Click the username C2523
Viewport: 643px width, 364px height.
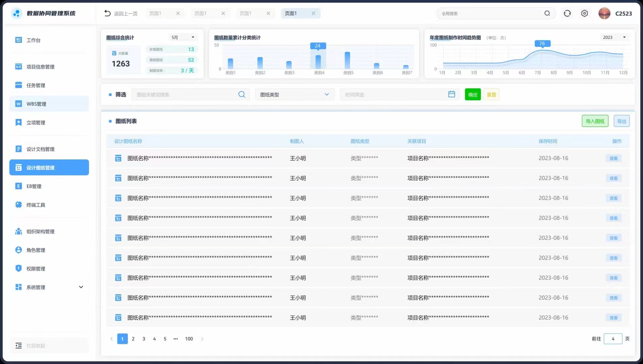[x=623, y=13]
